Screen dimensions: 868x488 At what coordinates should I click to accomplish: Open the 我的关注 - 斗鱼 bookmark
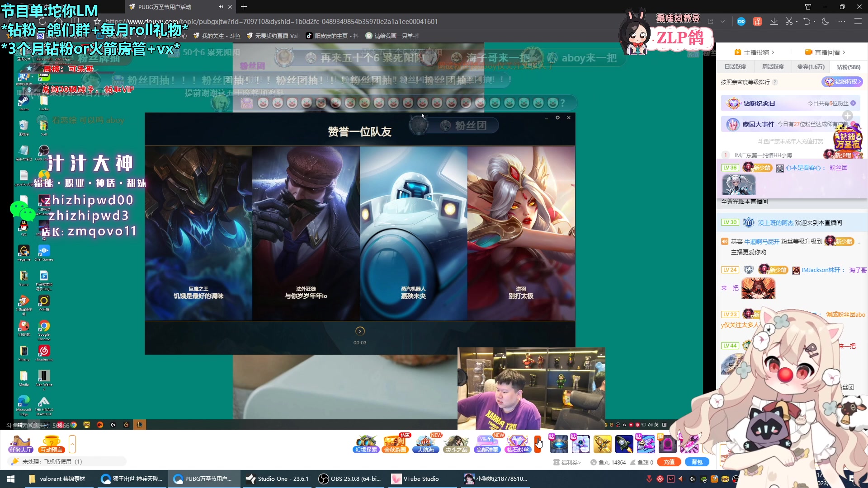[217, 36]
